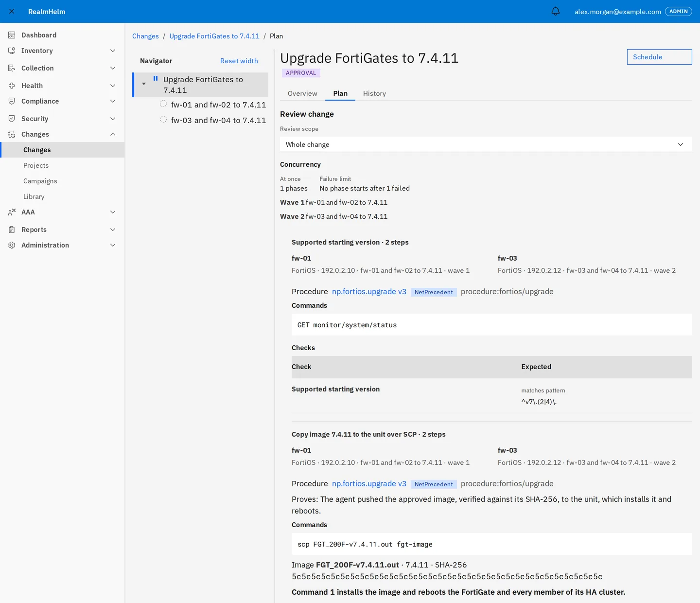This screenshot has width=700, height=603.
Task: Click Wave 2 fw-03 and fw-04 line
Action: click(x=333, y=216)
